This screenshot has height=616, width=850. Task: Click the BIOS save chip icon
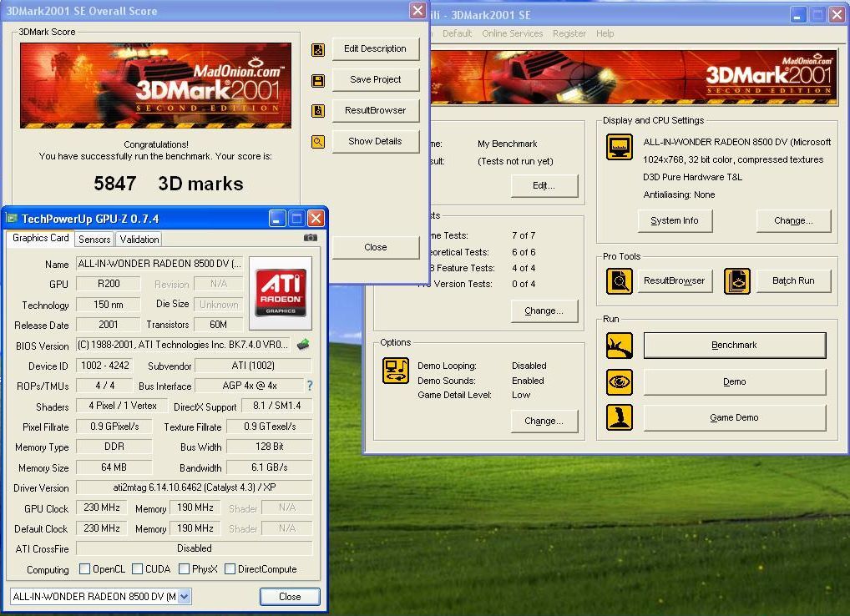pyautogui.click(x=304, y=344)
